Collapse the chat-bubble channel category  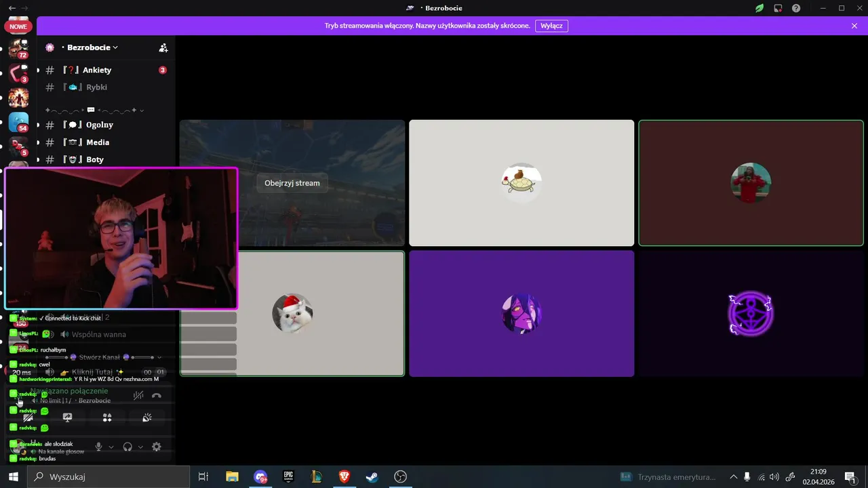94,110
